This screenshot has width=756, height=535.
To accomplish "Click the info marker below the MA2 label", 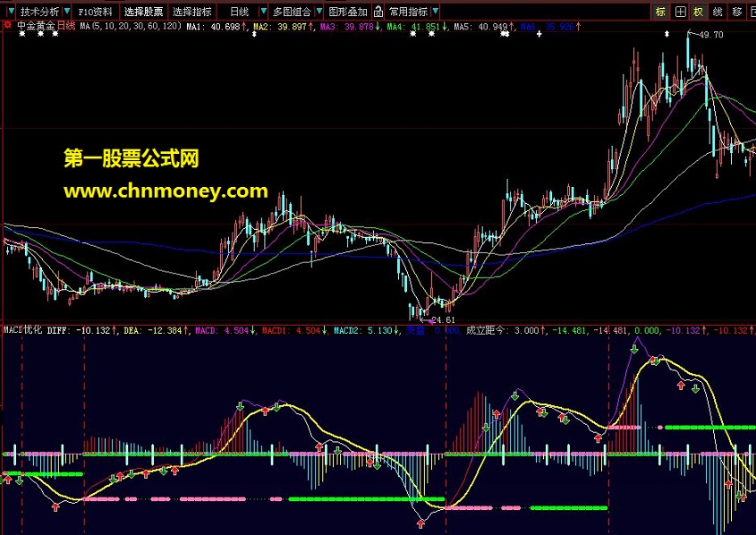I will [254, 34].
